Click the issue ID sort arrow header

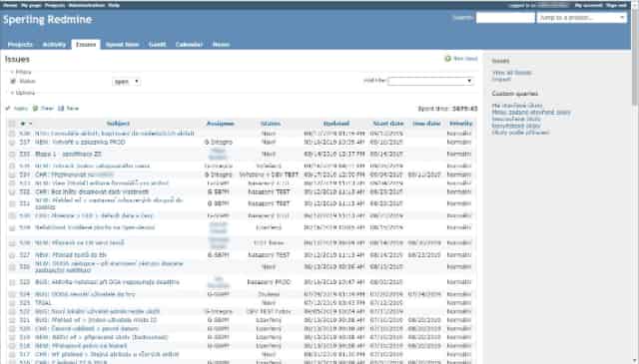click(x=26, y=124)
